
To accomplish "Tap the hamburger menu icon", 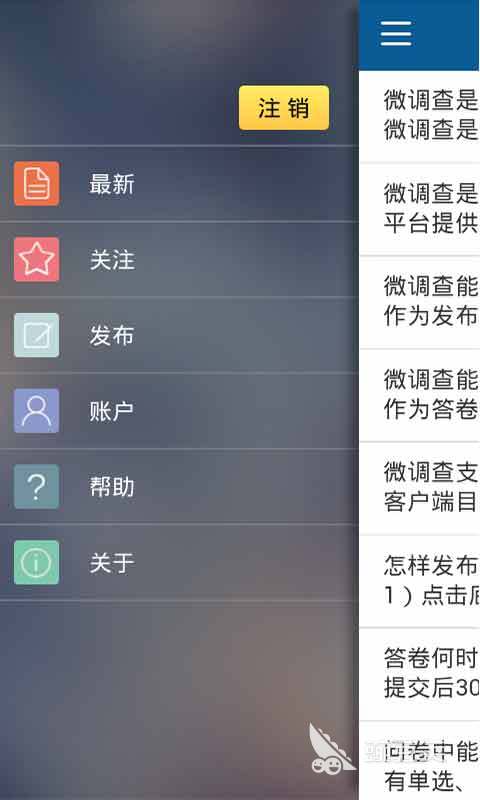I will (396, 34).
